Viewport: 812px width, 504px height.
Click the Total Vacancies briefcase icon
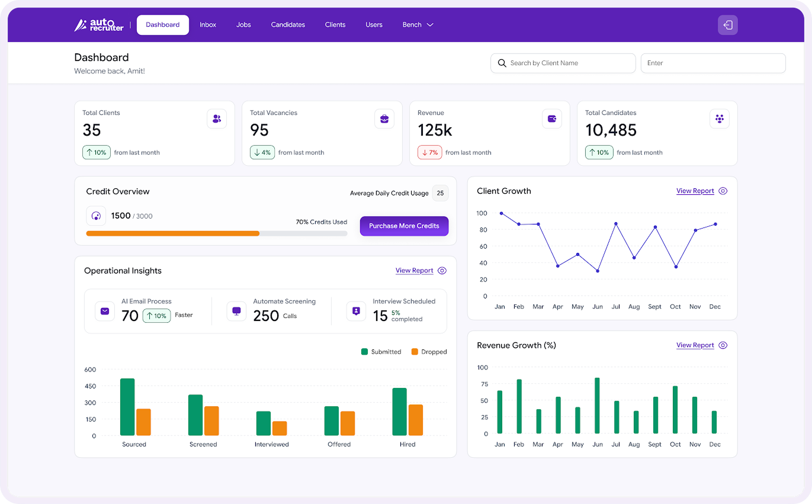[x=384, y=119]
